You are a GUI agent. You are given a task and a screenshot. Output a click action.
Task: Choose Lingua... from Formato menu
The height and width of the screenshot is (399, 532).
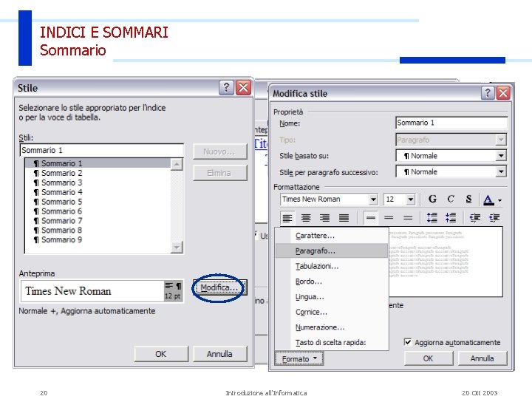coord(332,296)
